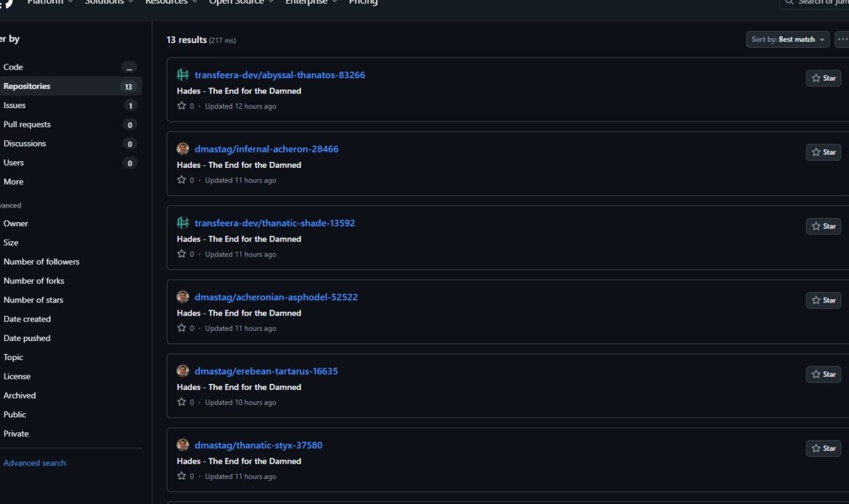Expand the More filter list
The image size is (849, 504).
tap(69, 182)
